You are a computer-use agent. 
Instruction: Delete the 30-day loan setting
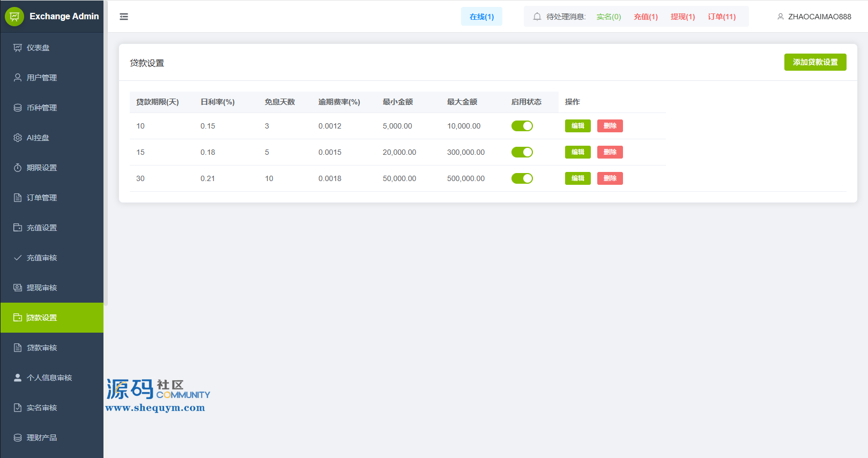pyautogui.click(x=610, y=178)
